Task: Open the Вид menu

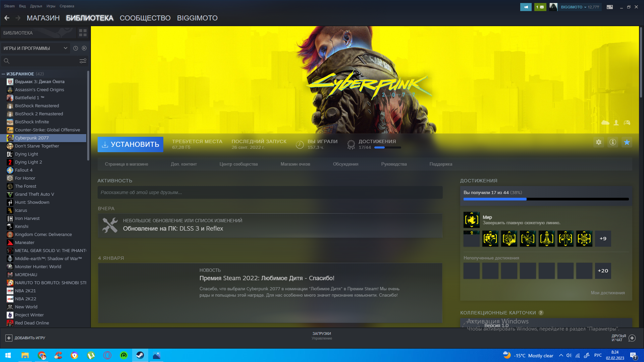Action: 22,6
